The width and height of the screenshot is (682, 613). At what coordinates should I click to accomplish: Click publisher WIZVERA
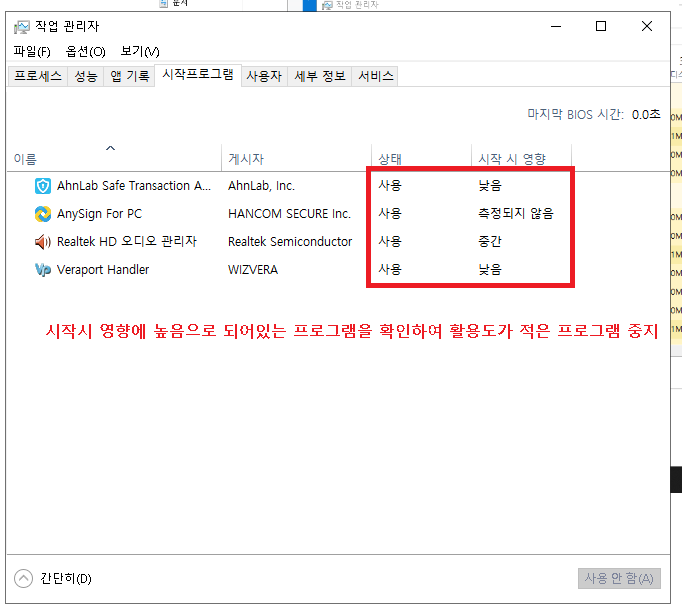[x=253, y=270]
